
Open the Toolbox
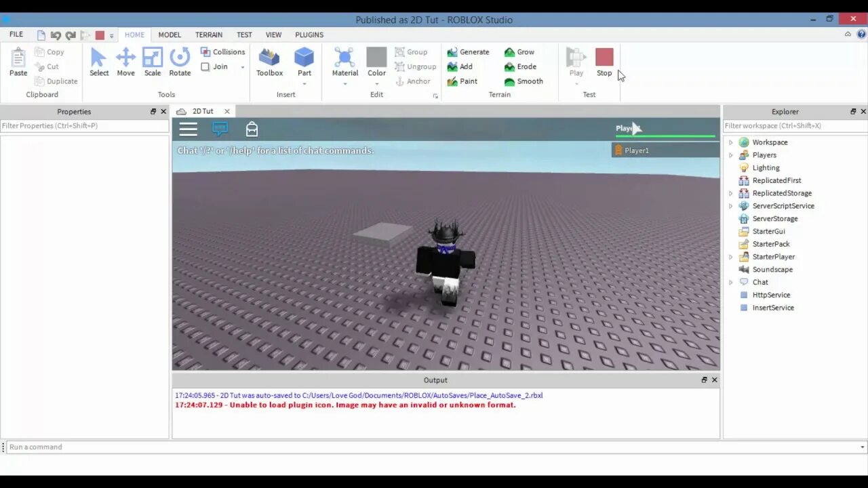(269, 62)
